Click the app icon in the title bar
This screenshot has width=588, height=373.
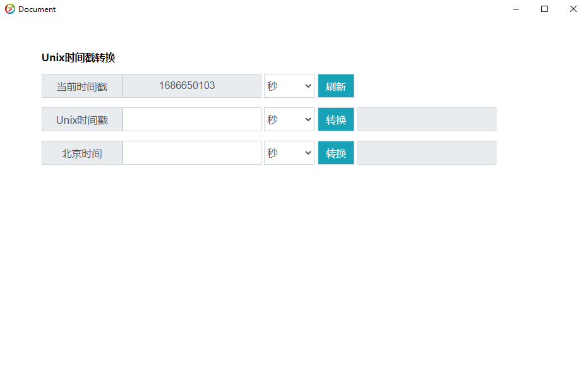point(10,9)
